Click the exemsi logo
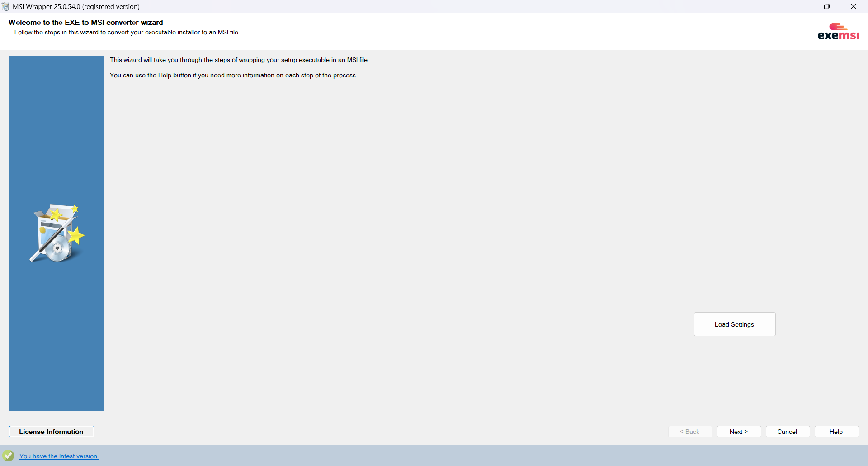868x466 pixels. click(x=838, y=32)
